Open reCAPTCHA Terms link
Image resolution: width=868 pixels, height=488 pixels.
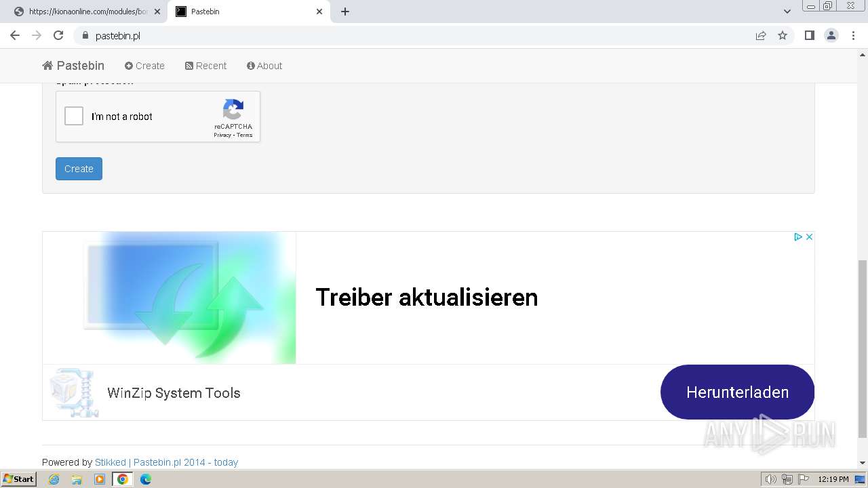(245, 135)
